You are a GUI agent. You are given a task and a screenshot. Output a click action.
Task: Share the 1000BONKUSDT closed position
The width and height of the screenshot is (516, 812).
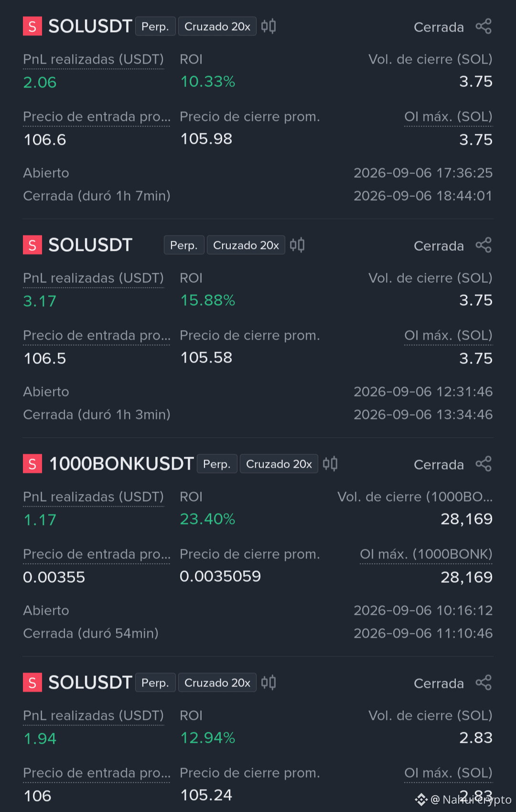[484, 464]
